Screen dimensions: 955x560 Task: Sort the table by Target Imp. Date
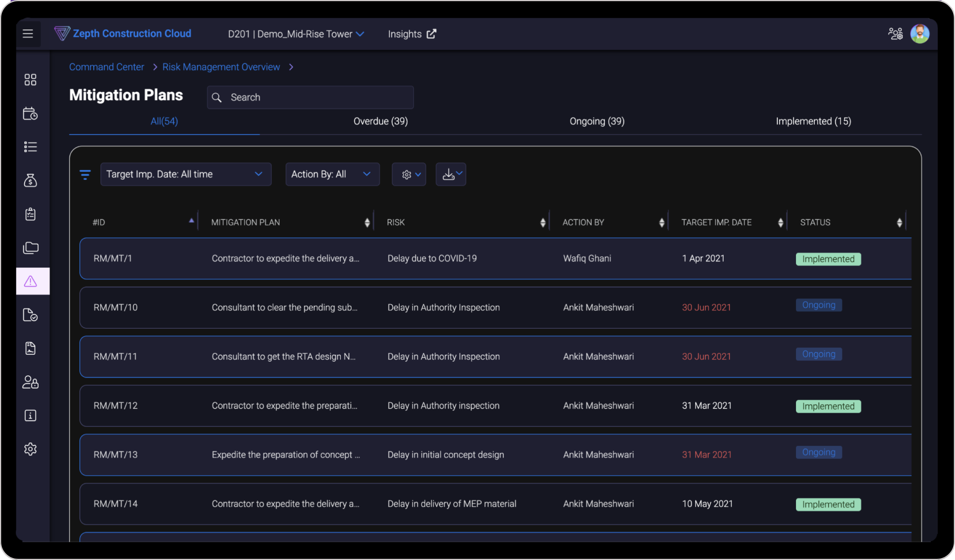coord(781,221)
